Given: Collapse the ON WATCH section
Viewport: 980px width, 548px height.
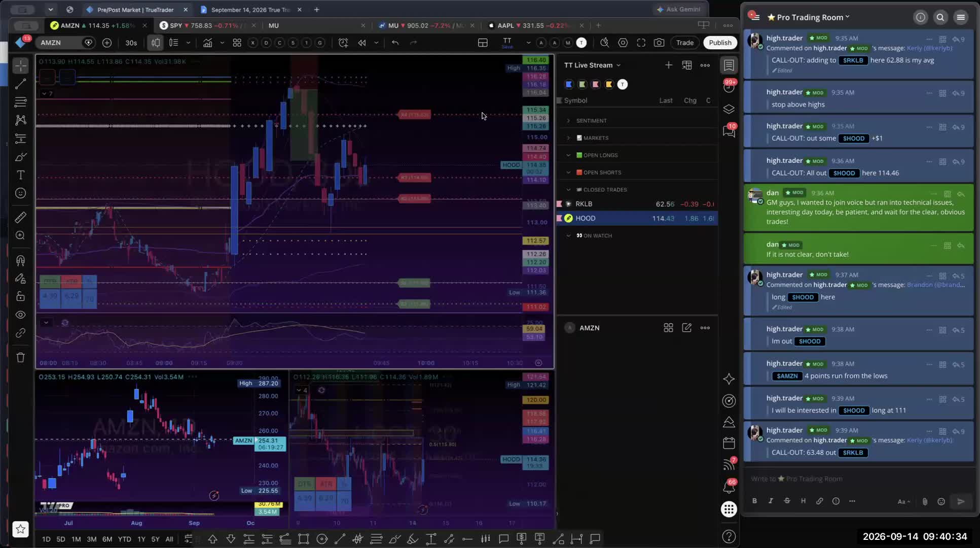Looking at the screenshot, I should [568, 235].
